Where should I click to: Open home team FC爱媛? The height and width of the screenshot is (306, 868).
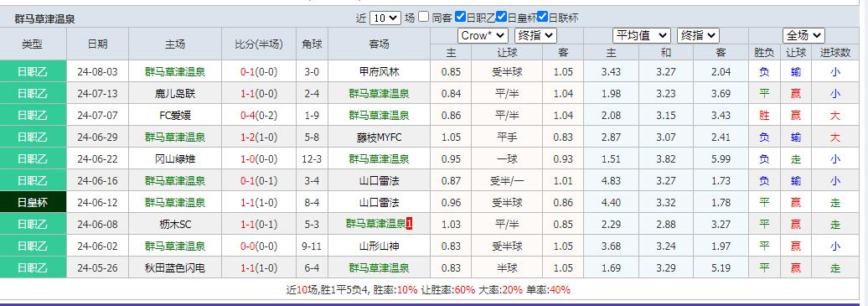click(x=175, y=116)
